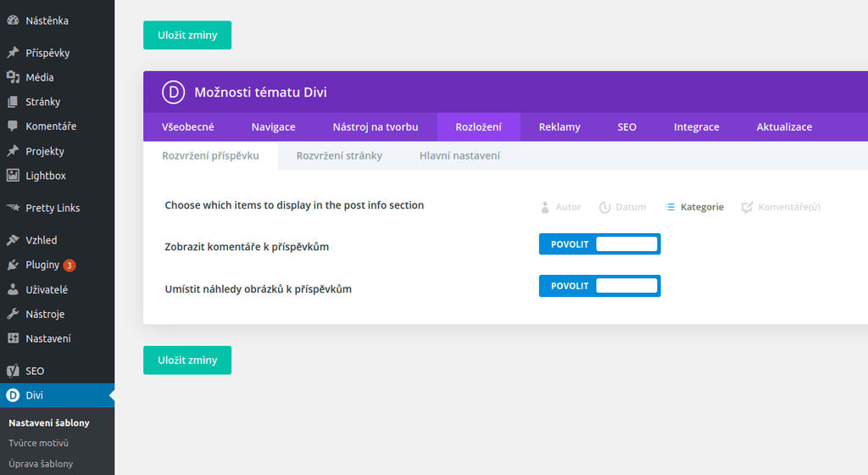
Task: Click the top Uložit změny button
Action: pyautogui.click(x=187, y=35)
